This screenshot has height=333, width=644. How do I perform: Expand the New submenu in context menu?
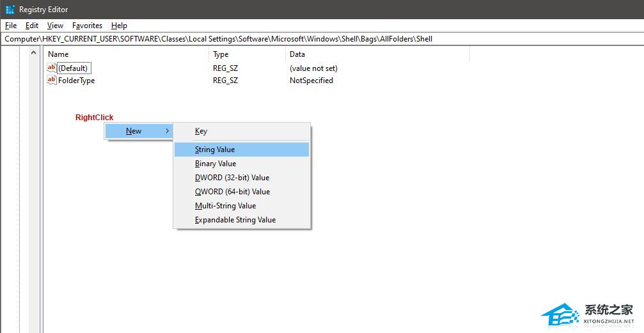click(139, 131)
